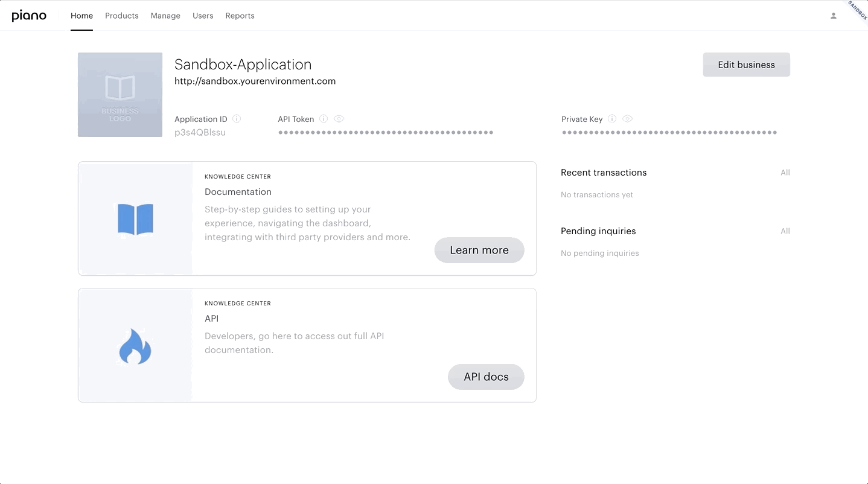This screenshot has height=484, width=868.
Task: View All recent transactions
Action: point(785,173)
